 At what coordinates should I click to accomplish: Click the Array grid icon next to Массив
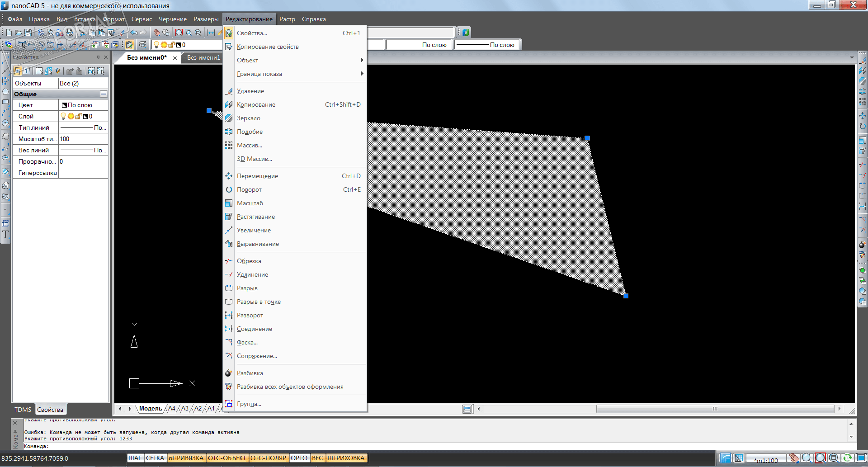click(229, 145)
